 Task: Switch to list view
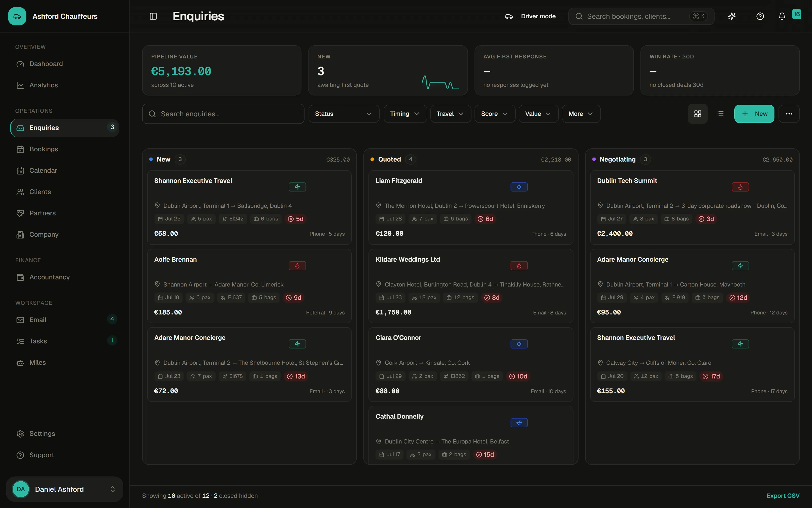point(720,114)
